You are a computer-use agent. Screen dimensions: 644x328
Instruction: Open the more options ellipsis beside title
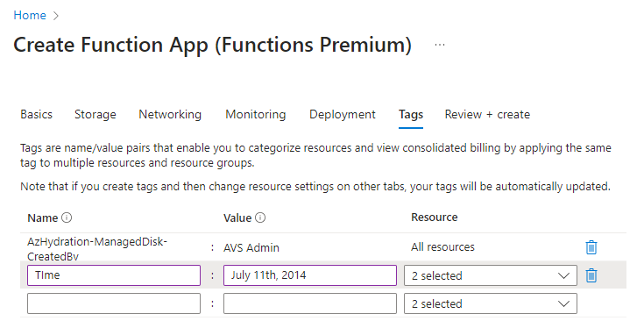[440, 45]
